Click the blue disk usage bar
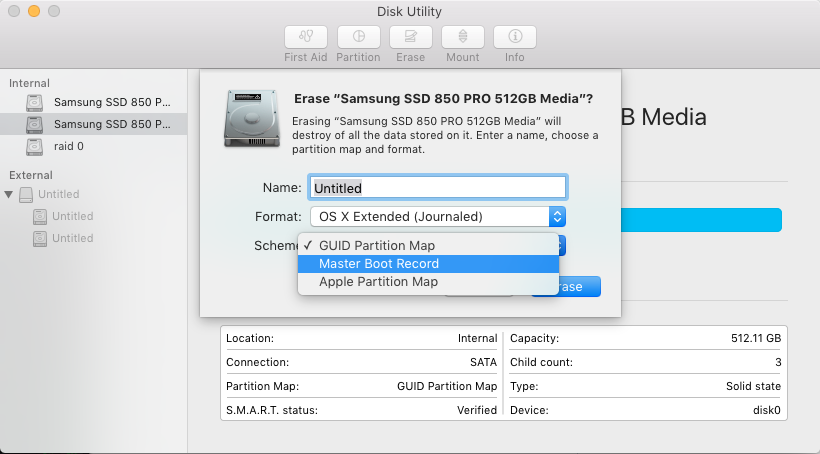Viewport: 820px width, 454px height. tap(701, 220)
